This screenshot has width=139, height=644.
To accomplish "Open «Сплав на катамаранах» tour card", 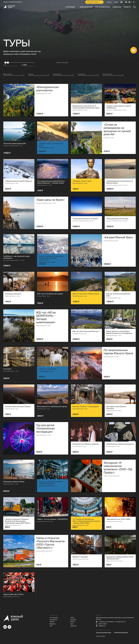I will [103, 138].
